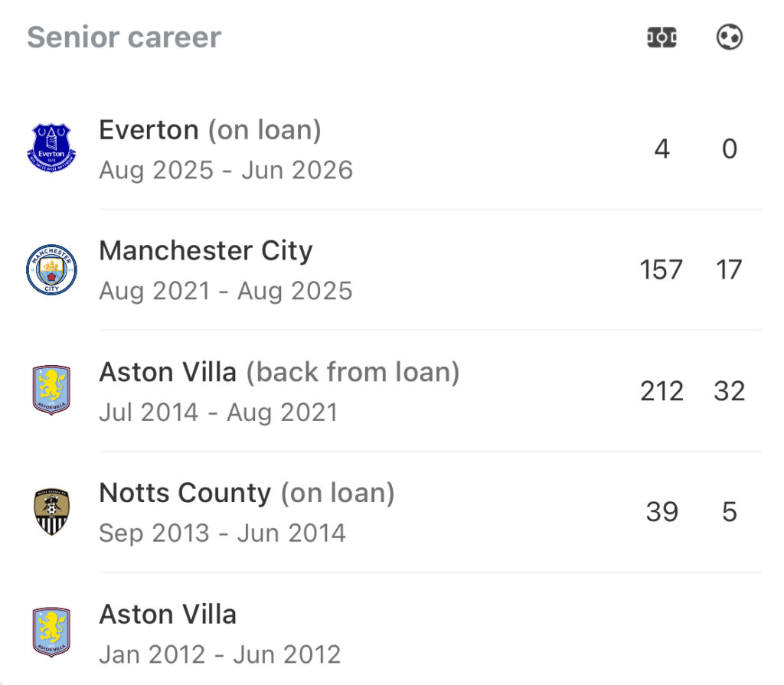784x685 pixels.
Task: Select the Aston Villa 2012 entry title
Action: coord(168,614)
